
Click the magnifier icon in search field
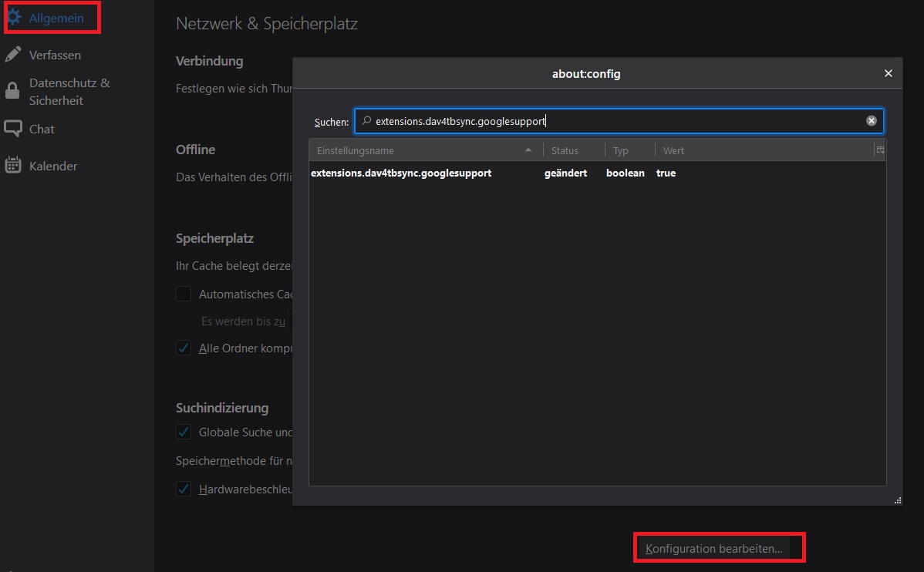click(366, 121)
